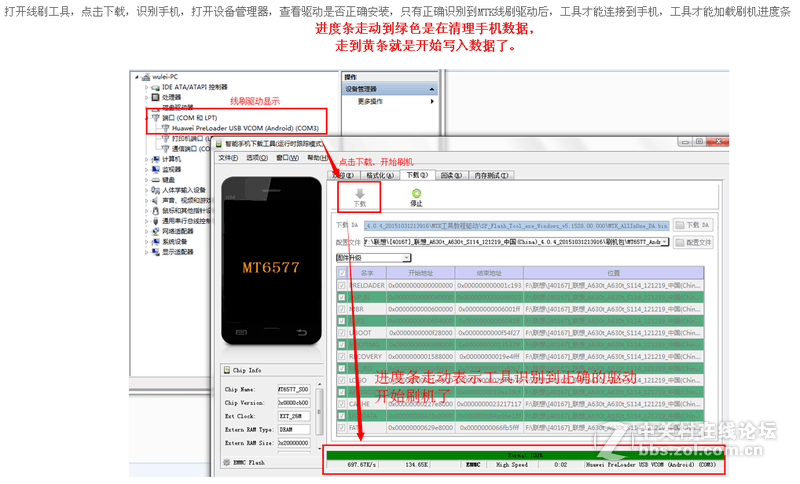Screen dimensions: 800x484
Task: Click the 位置 column header
Action: tap(614, 273)
